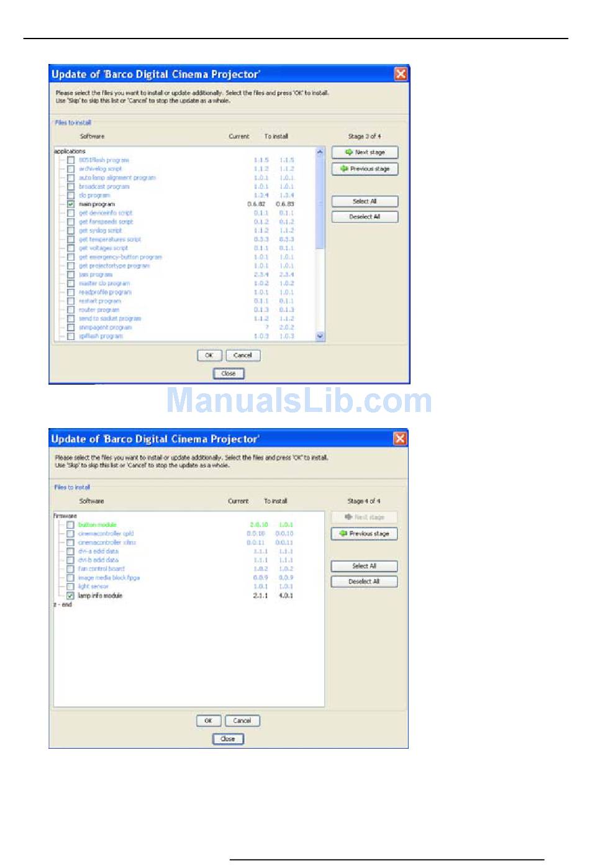Click the 'lamp info module' row label
The height and width of the screenshot is (868, 590).
click(x=100, y=595)
